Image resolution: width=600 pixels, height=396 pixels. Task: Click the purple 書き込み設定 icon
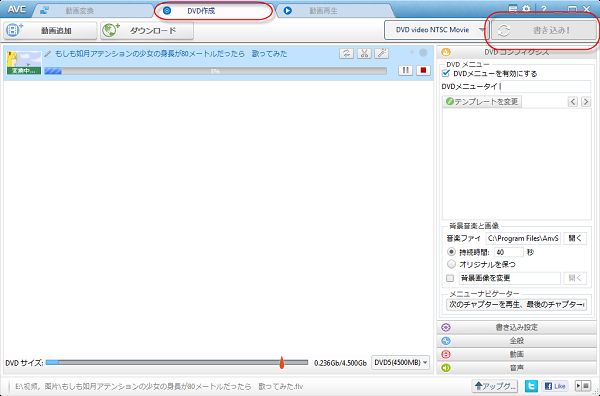[446, 328]
